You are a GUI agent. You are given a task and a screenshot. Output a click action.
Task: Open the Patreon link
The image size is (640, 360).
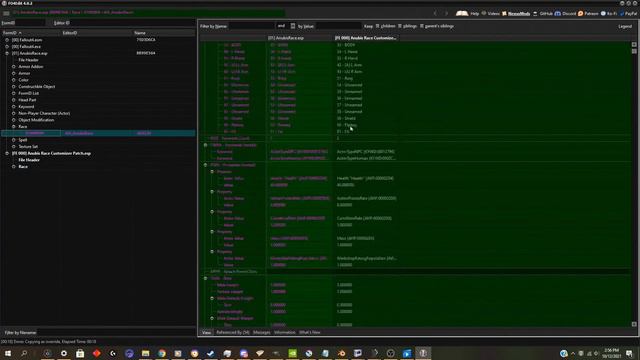pos(588,13)
